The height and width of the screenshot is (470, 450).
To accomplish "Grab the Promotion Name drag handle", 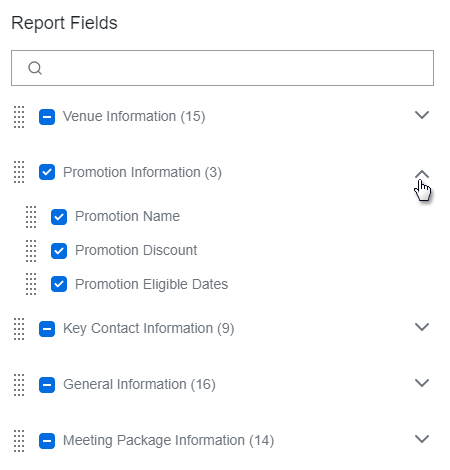I will coord(31,217).
